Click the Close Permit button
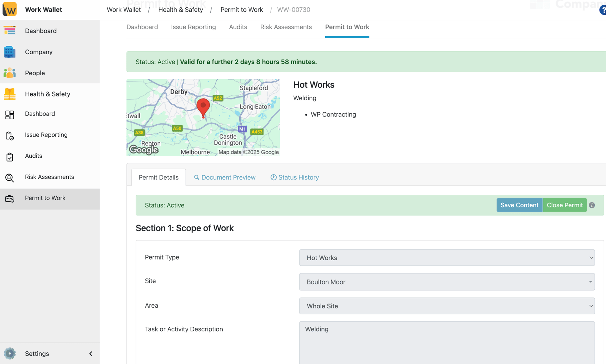 [565, 205]
